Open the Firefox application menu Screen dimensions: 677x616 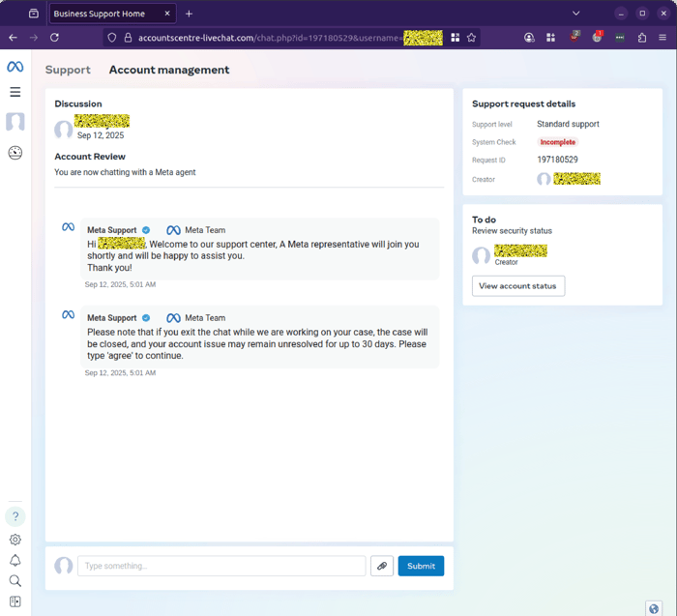tap(662, 38)
